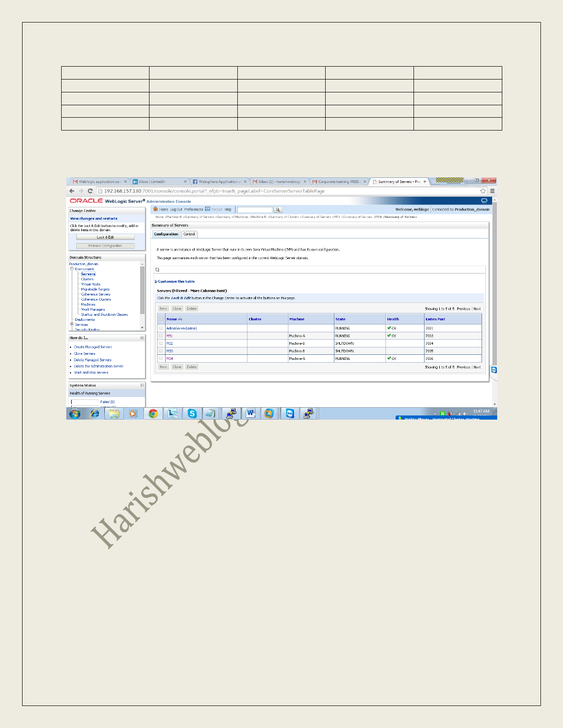This screenshot has width=563, height=728.
Task: Open the Windows Start orb
Action: coord(75,414)
